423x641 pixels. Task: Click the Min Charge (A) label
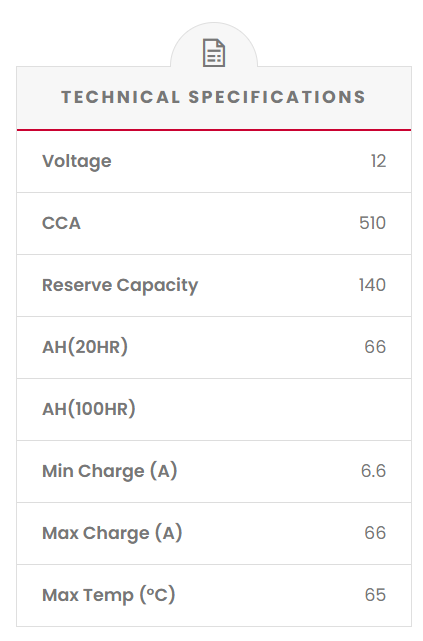point(110,471)
